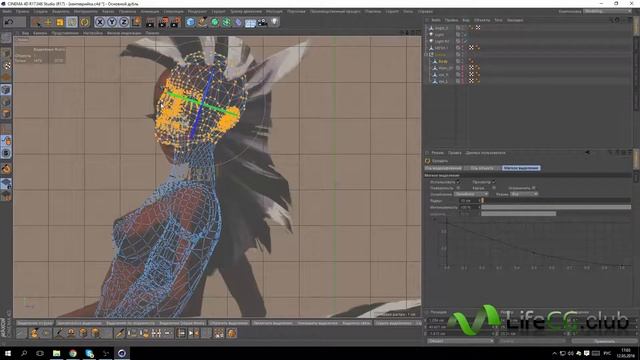The width and height of the screenshot is (640, 360).
Task: Open Объекты menu in object manager
Action: coord(482,20)
